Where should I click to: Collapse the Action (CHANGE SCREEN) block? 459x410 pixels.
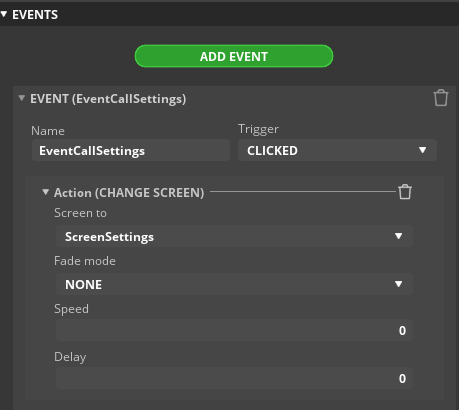(46, 192)
